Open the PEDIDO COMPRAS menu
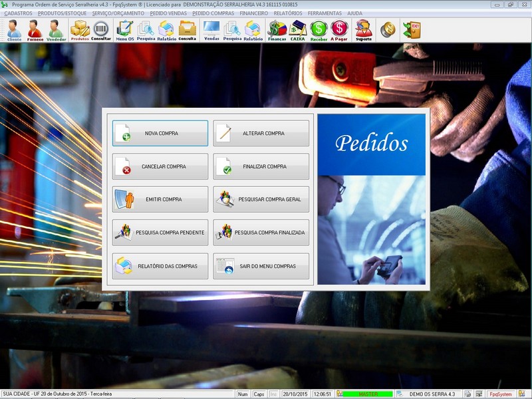 tap(213, 13)
